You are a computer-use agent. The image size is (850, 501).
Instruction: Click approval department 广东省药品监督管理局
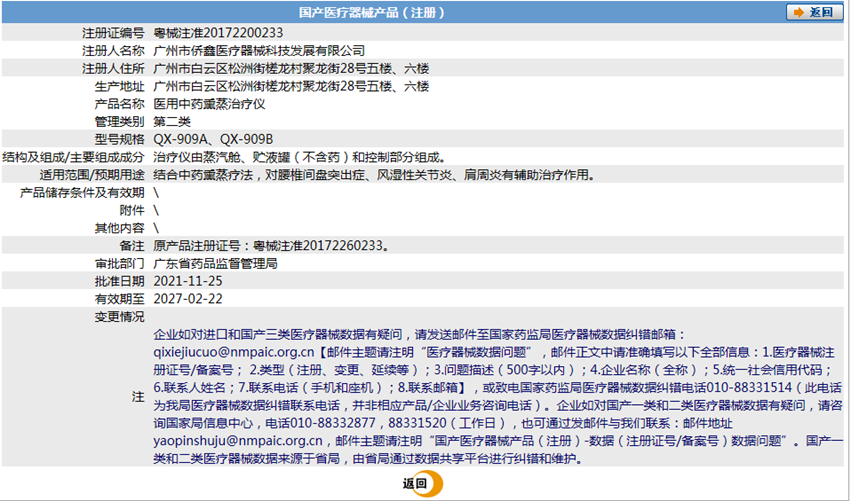click(215, 264)
